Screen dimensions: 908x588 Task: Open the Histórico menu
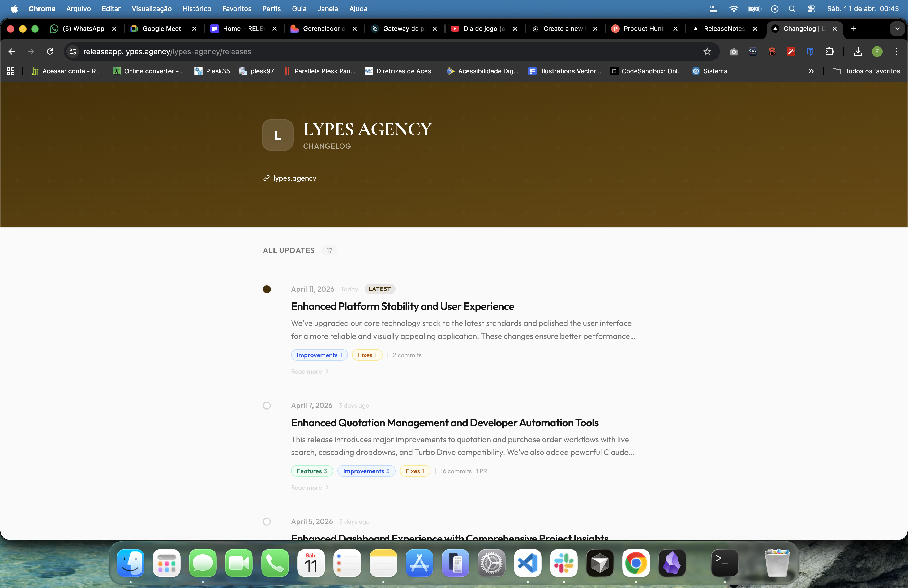click(x=196, y=8)
